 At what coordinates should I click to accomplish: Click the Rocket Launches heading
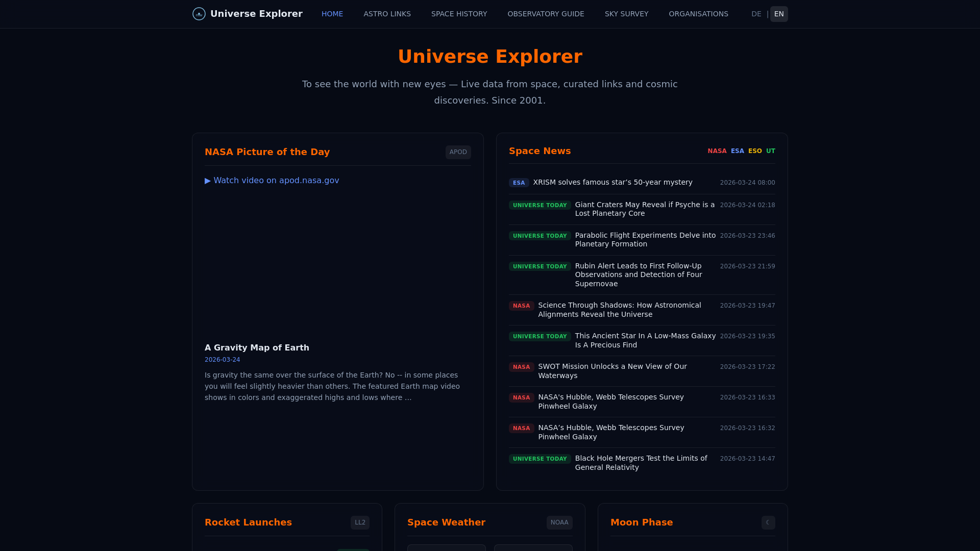[x=248, y=522]
